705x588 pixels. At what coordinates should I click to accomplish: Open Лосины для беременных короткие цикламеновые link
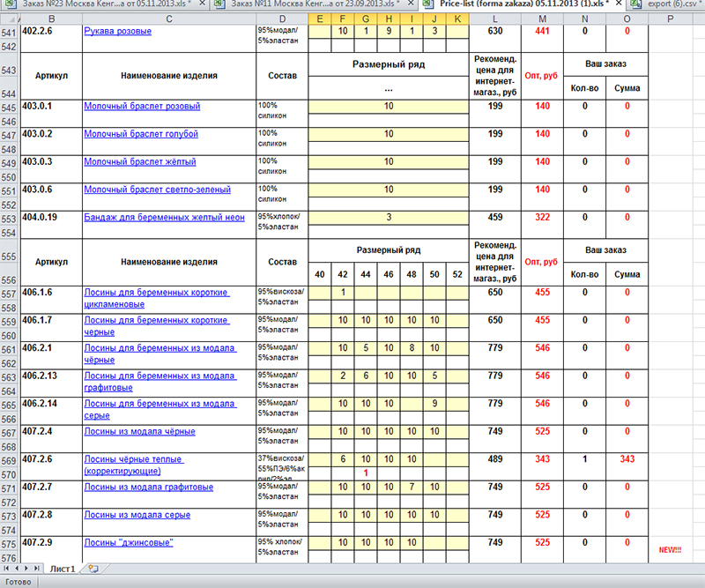pyautogui.click(x=157, y=298)
